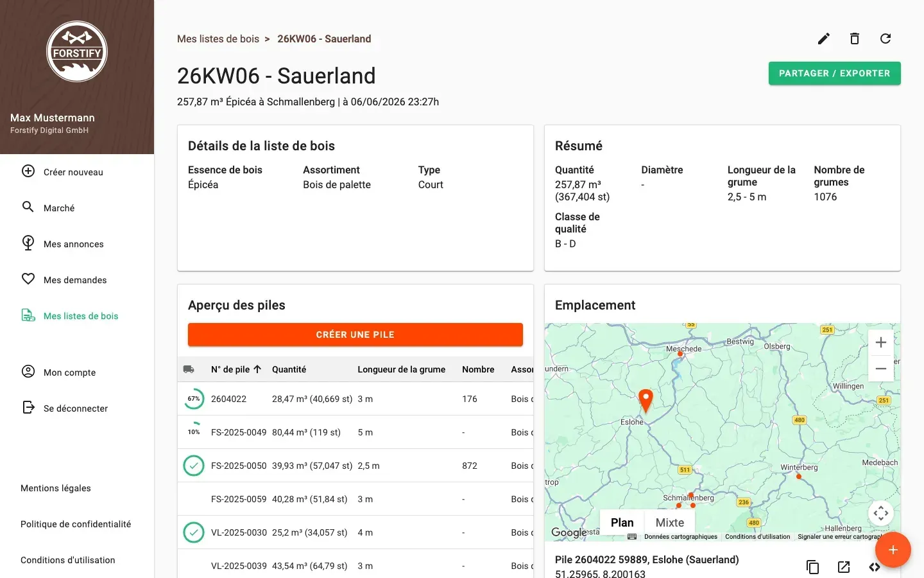Image resolution: width=924 pixels, height=578 pixels.
Task: Click the orange floating add button
Action: tap(893, 550)
